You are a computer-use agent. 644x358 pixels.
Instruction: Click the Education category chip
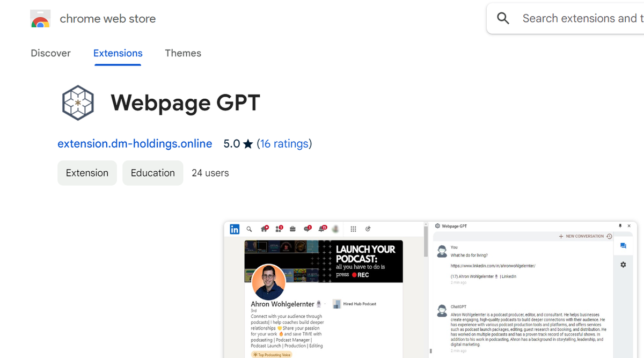(152, 173)
